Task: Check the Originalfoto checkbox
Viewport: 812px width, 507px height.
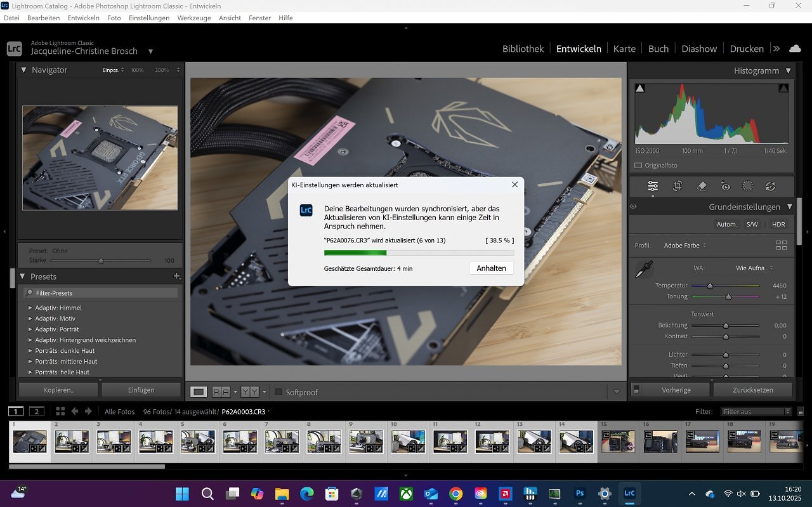Action: coord(638,166)
